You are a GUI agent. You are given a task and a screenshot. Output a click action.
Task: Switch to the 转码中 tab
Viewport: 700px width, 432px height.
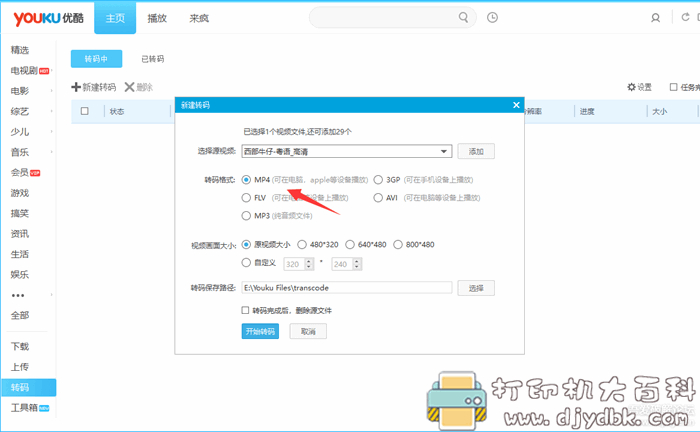point(96,59)
